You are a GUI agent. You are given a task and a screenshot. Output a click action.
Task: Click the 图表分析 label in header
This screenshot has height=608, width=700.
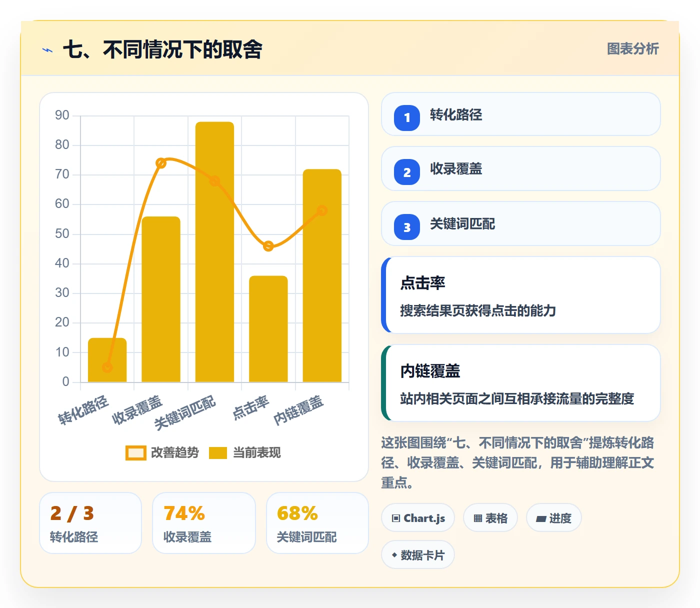coord(632,49)
